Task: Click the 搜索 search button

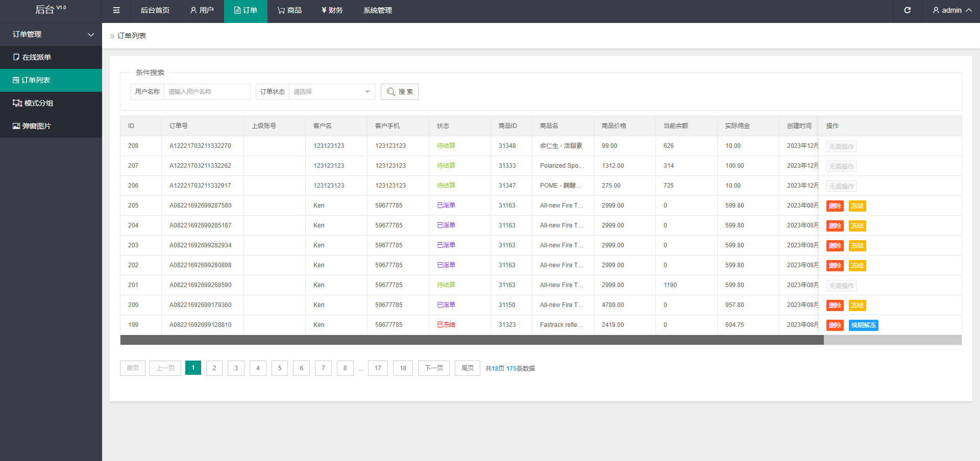Action: pos(400,92)
